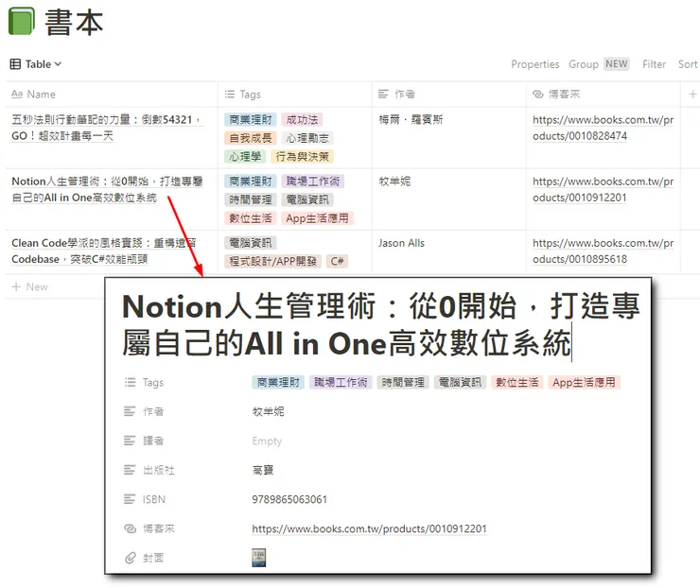
Task: Click App生活應用 tag in popup
Action: point(584,382)
